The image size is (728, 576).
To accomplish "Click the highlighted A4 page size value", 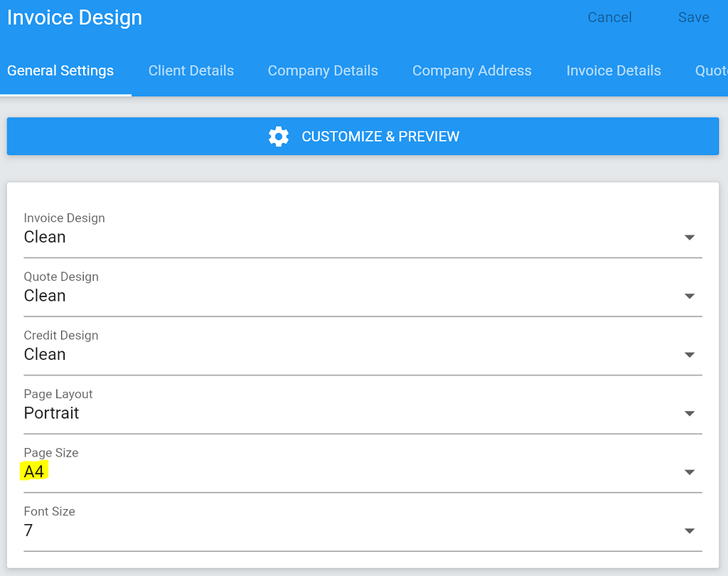I will click(34, 471).
